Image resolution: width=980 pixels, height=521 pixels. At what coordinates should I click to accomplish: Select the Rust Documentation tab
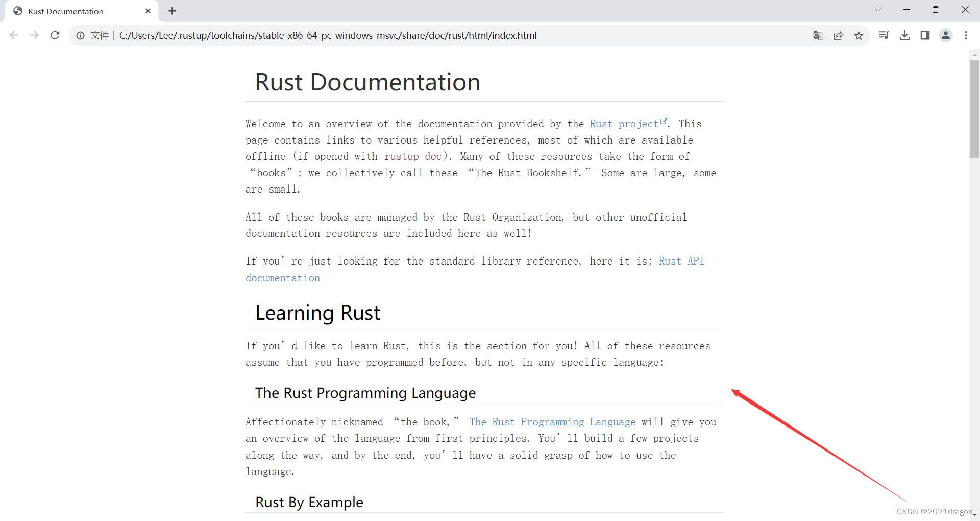(x=82, y=11)
